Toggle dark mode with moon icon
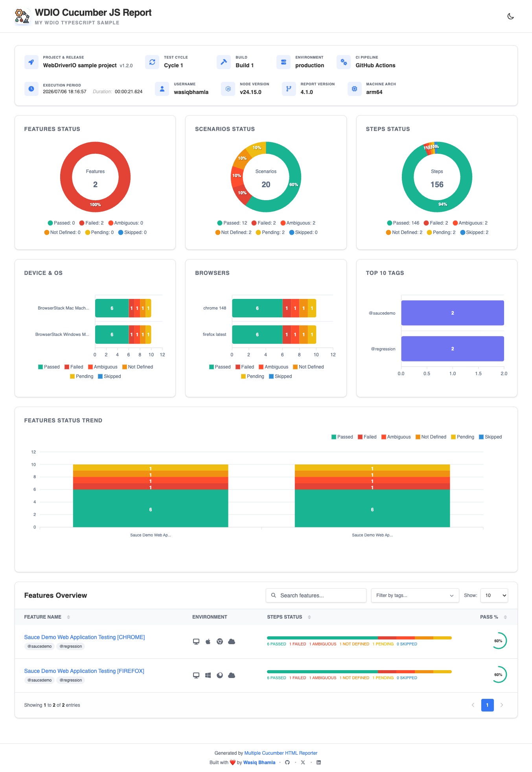 [510, 16]
